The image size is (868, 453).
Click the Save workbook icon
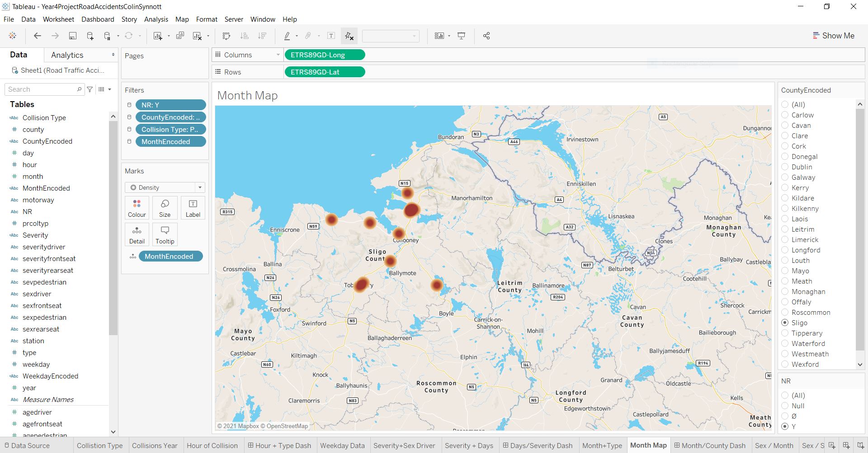(72, 36)
